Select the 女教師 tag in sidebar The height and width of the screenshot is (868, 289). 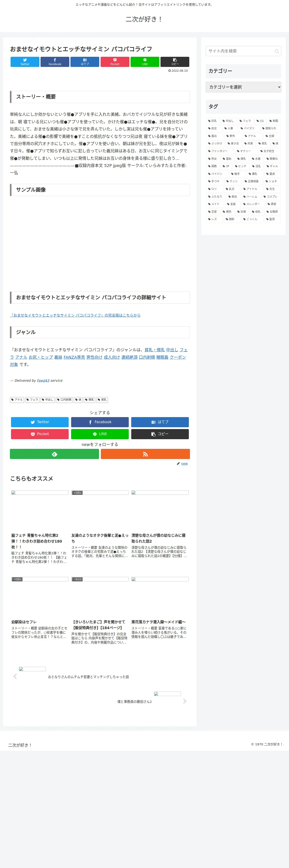click(x=272, y=212)
